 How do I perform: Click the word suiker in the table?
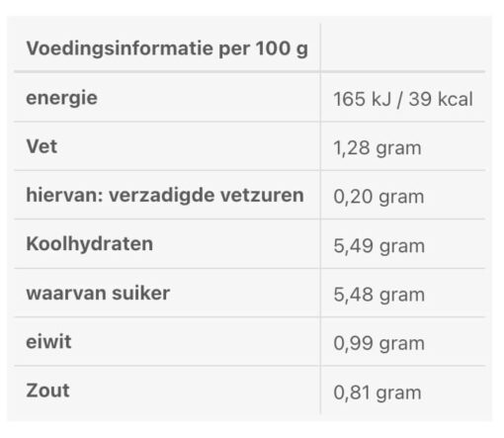[x=140, y=293]
